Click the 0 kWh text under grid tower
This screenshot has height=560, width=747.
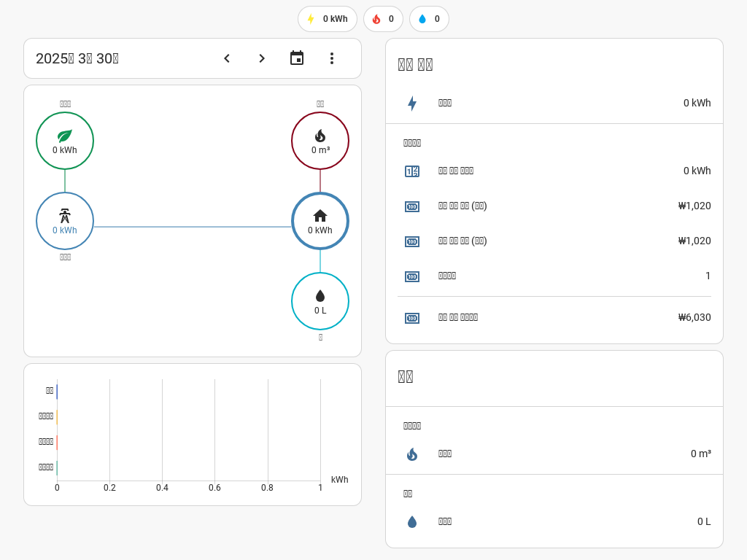65,230
